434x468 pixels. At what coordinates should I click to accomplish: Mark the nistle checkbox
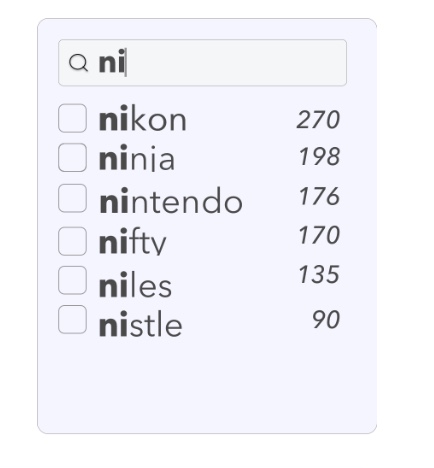[73, 319]
